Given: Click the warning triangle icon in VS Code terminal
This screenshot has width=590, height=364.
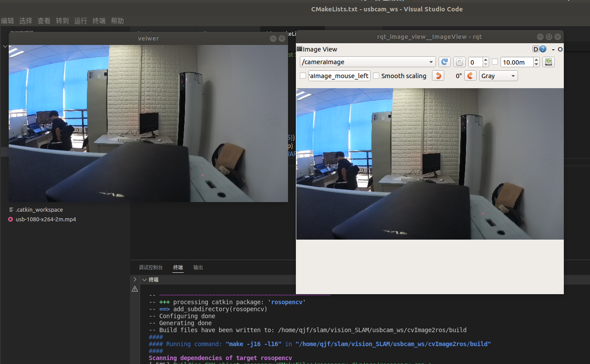Looking at the screenshot, I should 135,289.
